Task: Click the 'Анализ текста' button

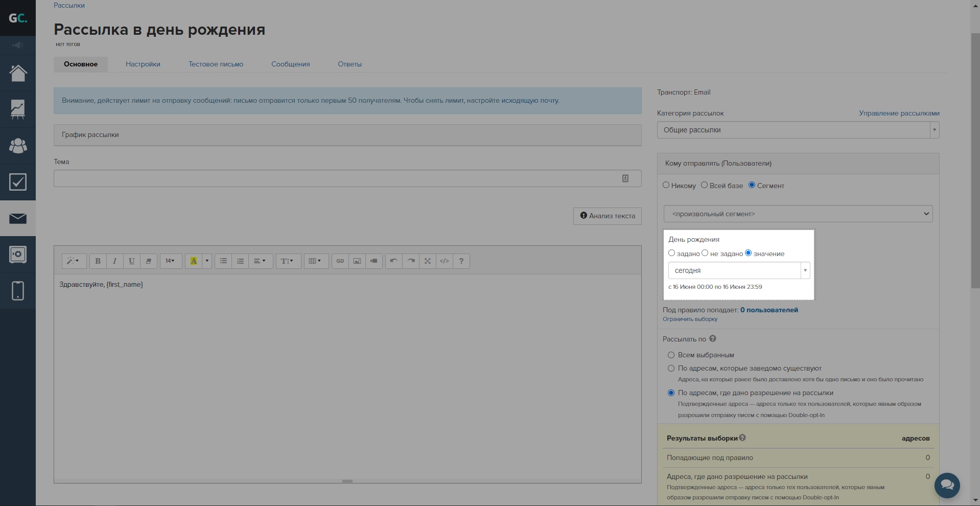Action: coord(607,216)
